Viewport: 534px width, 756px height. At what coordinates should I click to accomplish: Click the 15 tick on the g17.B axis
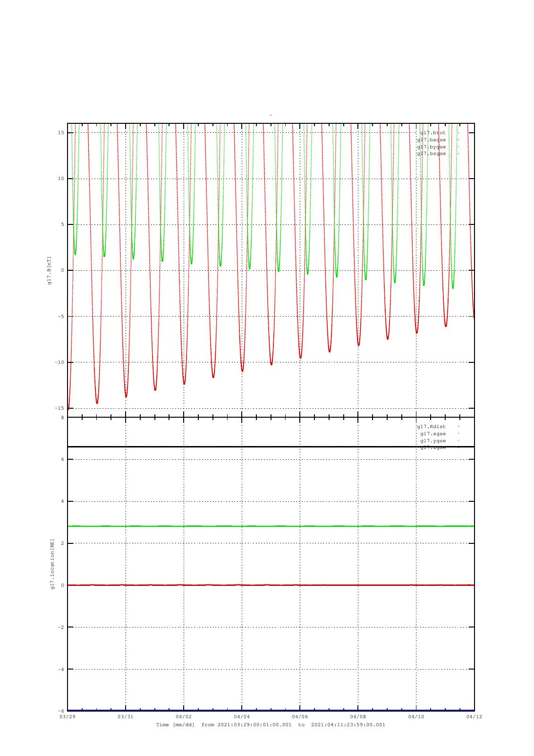pyautogui.click(x=61, y=133)
